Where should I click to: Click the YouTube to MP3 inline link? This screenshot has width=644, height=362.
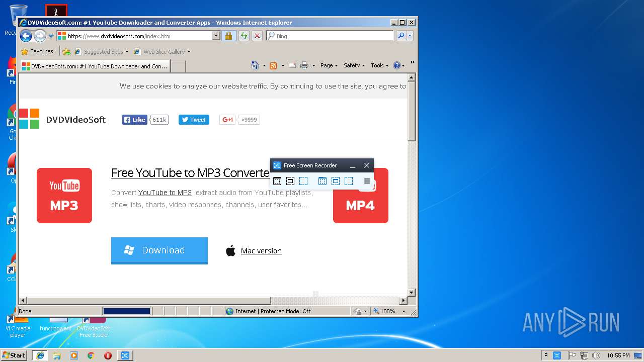[x=165, y=193]
